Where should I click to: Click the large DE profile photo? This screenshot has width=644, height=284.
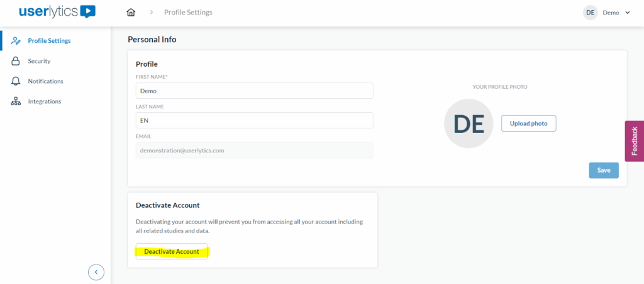[x=469, y=123]
